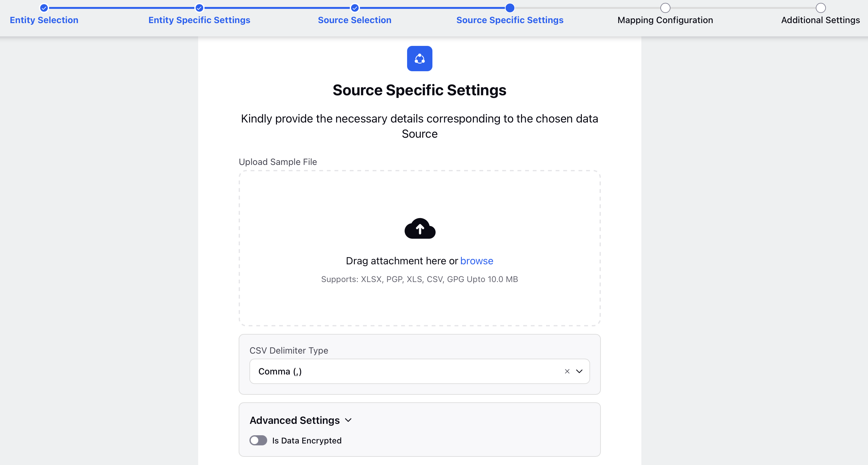Click the browse link to upload file

476,261
